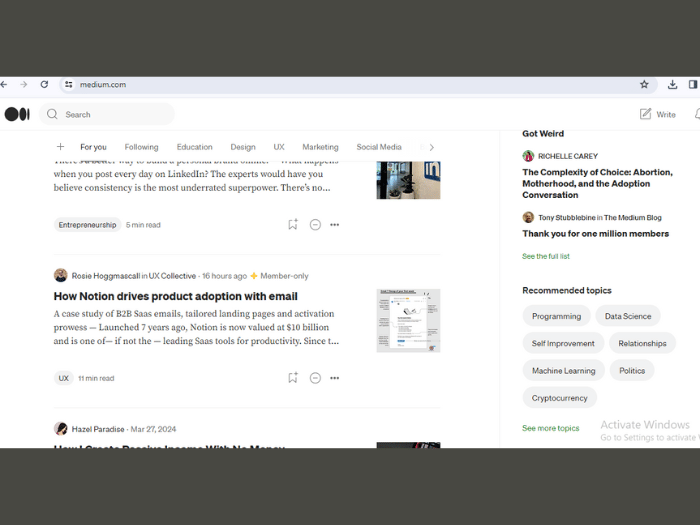Open the UX topic tab
The height and width of the screenshot is (525, 700).
pos(279,147)
